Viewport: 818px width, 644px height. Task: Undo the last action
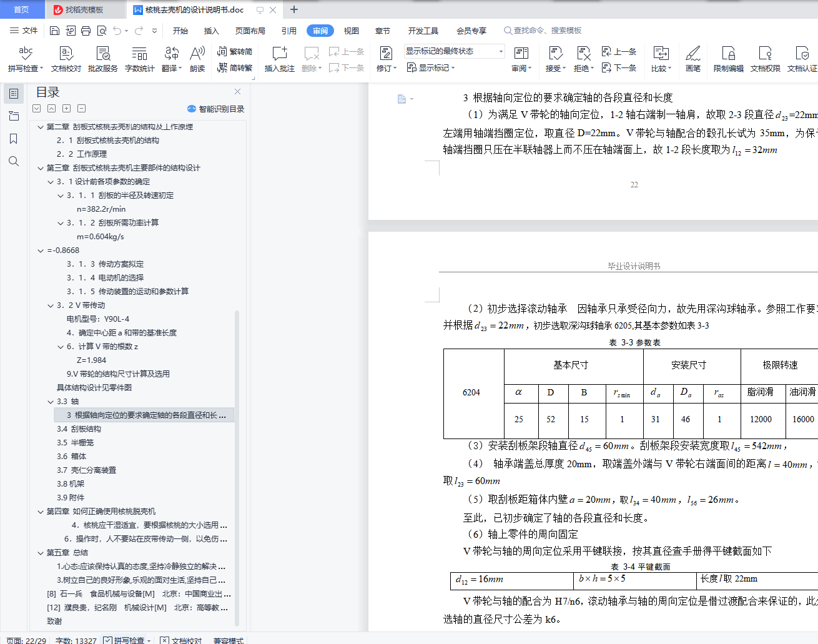tap(117, 31)
